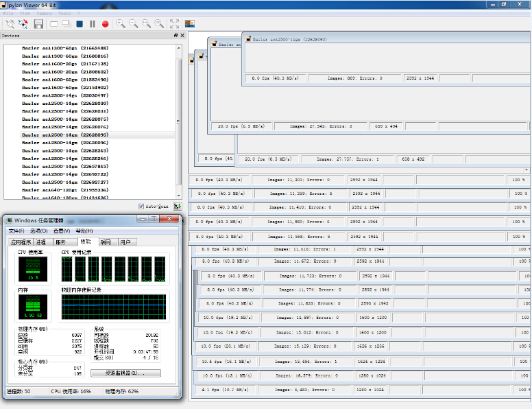
Task: Open the File menu in pylon Viewer
Action: click(8, 13)
